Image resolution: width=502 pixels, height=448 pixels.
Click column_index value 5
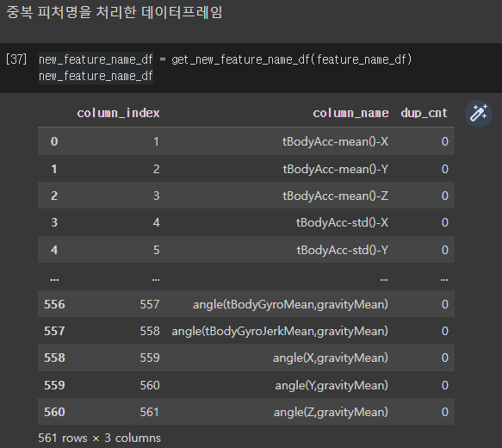(x=156, y=250)
